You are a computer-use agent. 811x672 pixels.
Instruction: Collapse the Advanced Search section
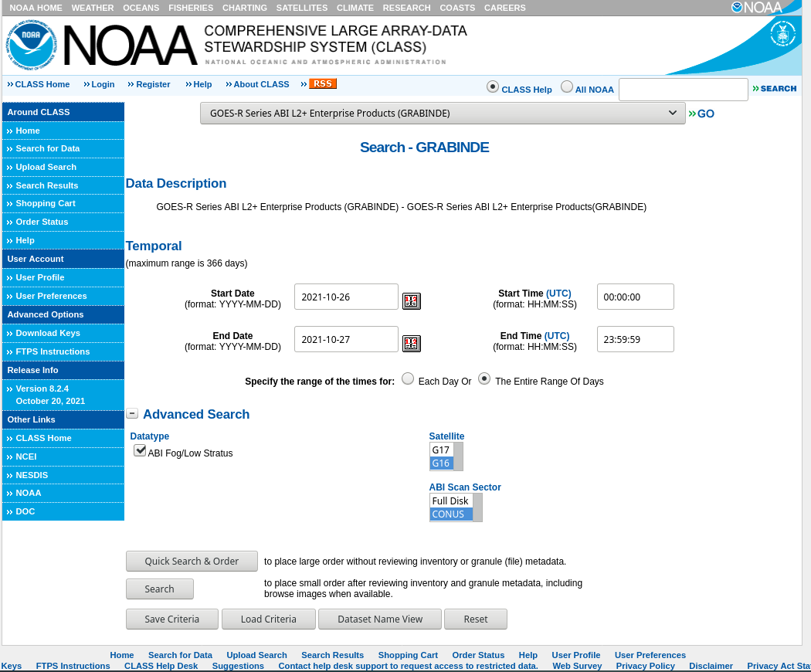tap(132, 413)
